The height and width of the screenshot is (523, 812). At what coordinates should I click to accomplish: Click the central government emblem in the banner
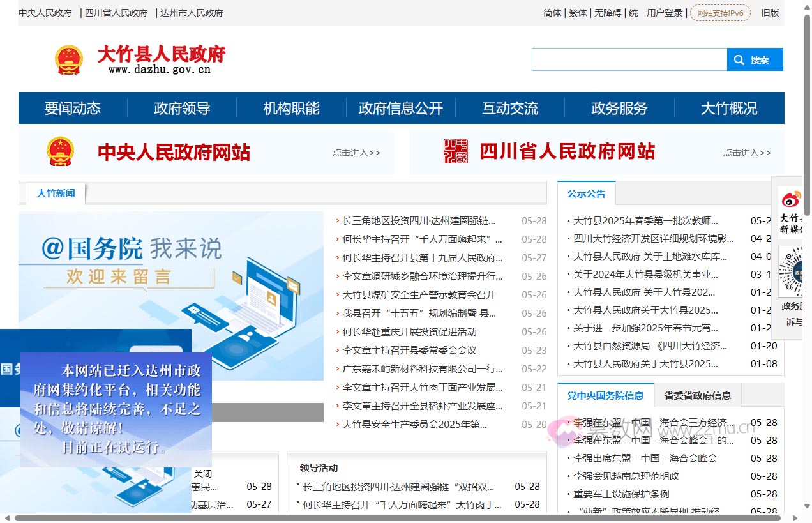[60, 151]
